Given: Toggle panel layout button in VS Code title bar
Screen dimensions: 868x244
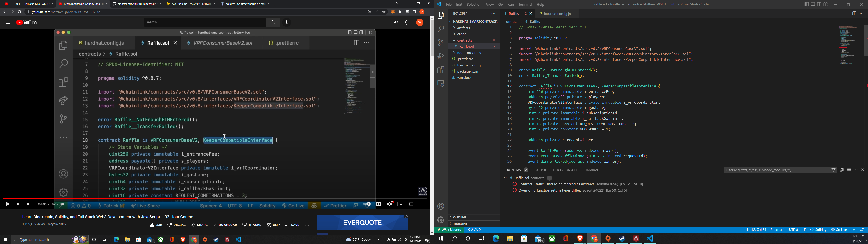Looking at the screenshot, I should [x=813, y=4].
